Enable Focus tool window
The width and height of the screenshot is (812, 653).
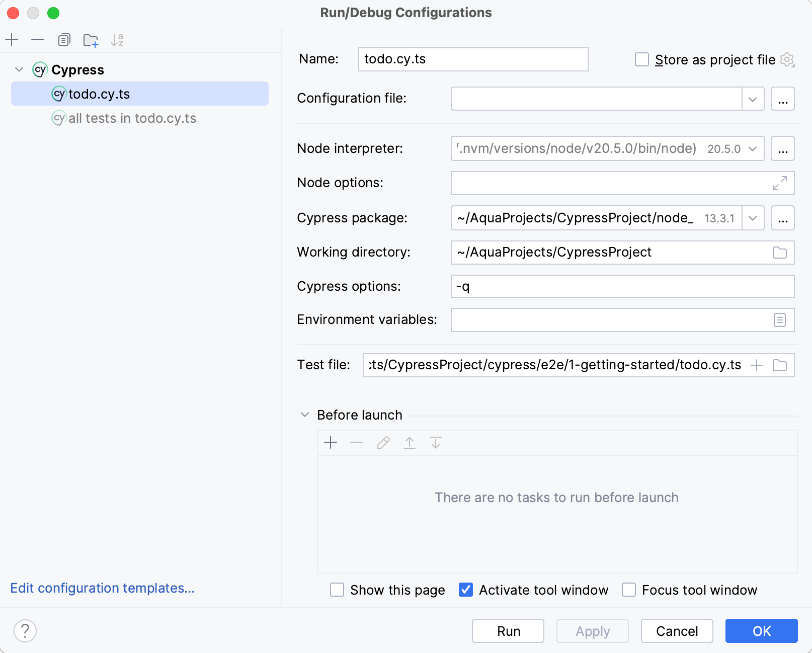tap(628, 590)
